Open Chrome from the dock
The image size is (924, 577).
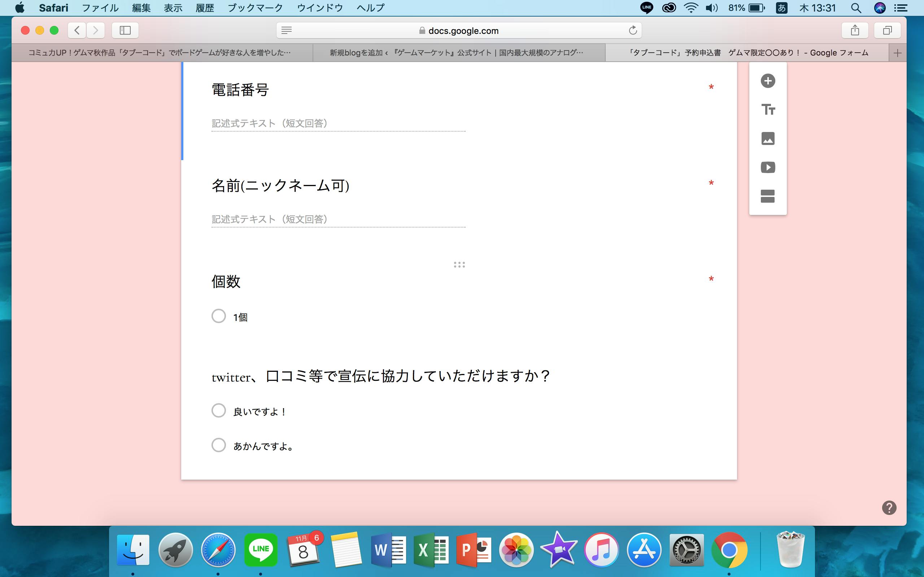pyautogui.click(x=728, y=550)
